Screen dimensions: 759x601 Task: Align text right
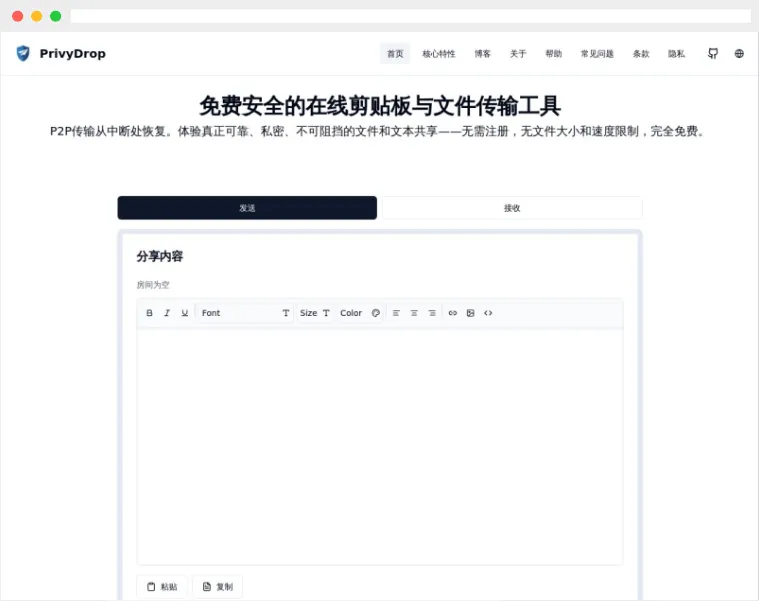(x=432, y=313)
